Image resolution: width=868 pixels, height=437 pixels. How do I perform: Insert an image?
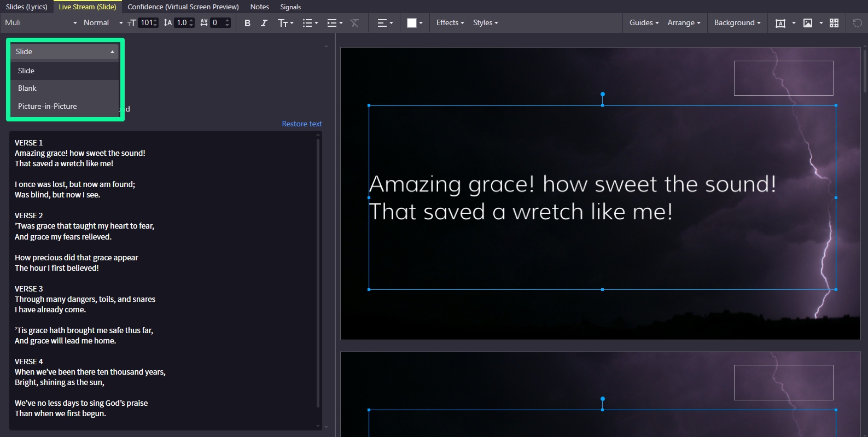point(808,23)
